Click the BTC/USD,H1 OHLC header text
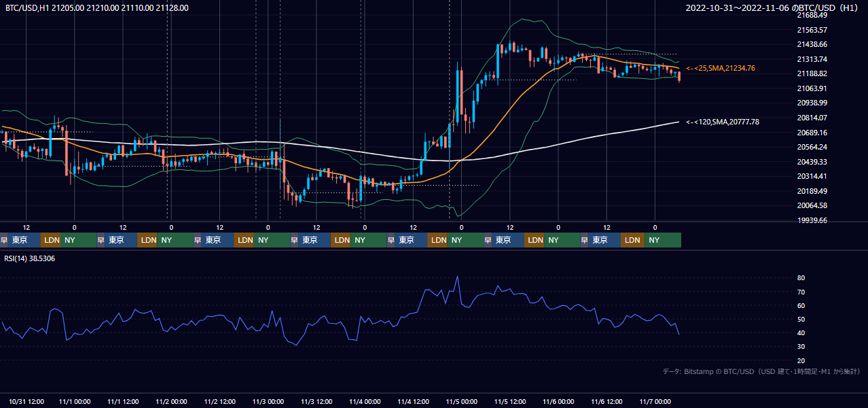The width and height of the screenshot is (868, 408). (x=97, y=7)
